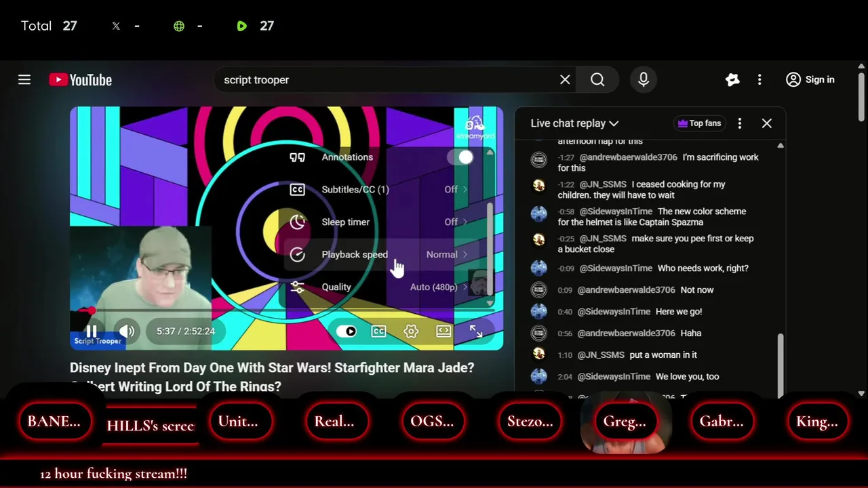This screenshot has width=868, height=488.
Task: Click the Top fans button
Action: (699, 123)
